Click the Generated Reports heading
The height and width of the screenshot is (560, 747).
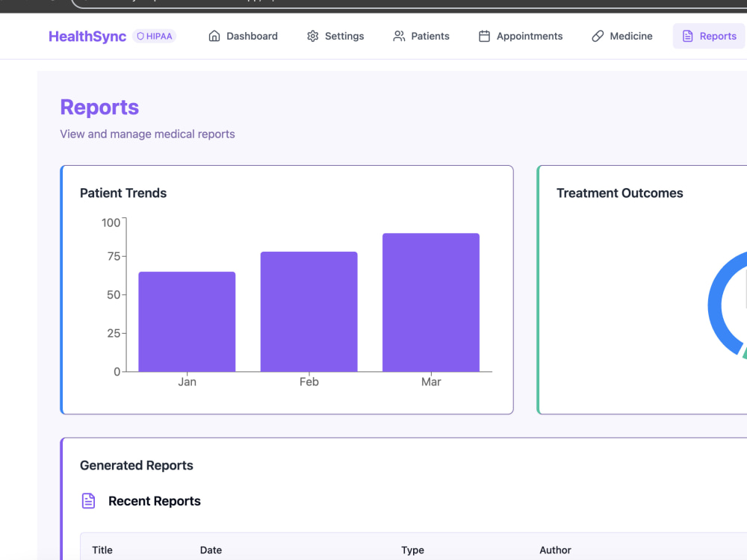coord(137,465)
